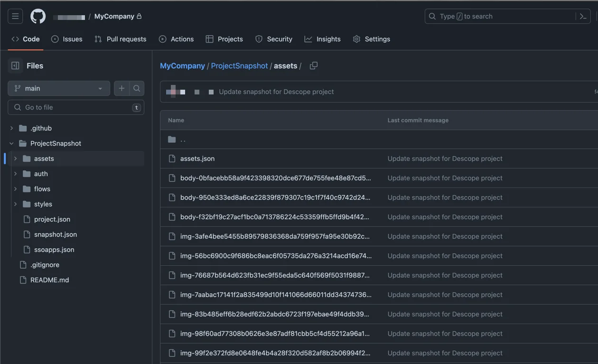Viewport: 598px width, 364px height.
Task: Expand the .github folder
Action: coord(11,128)
